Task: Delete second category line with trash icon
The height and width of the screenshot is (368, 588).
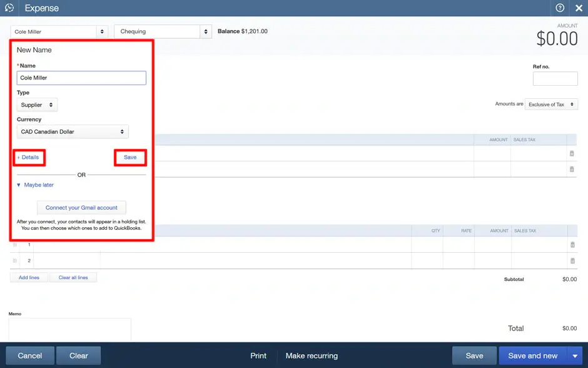Action: 572,169
